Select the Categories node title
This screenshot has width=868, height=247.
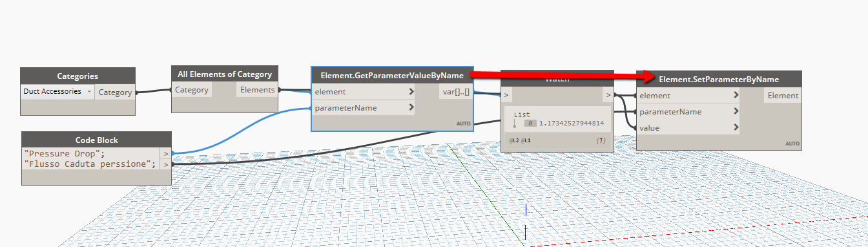[x=77, y=76]
